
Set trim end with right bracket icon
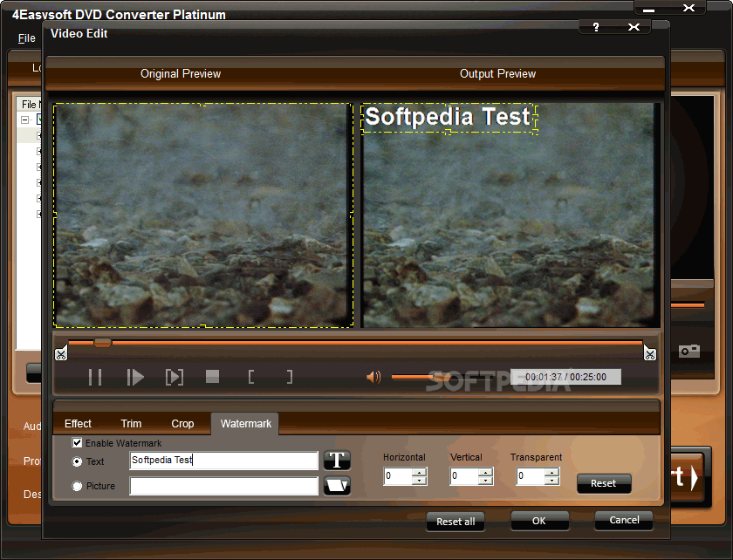[290, 377]
